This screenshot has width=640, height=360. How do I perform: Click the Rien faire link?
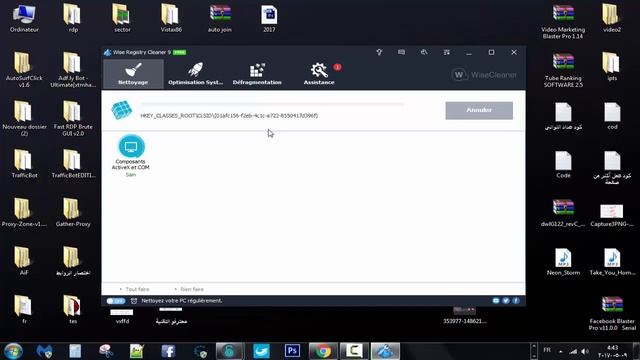click(x=192, y=289)
